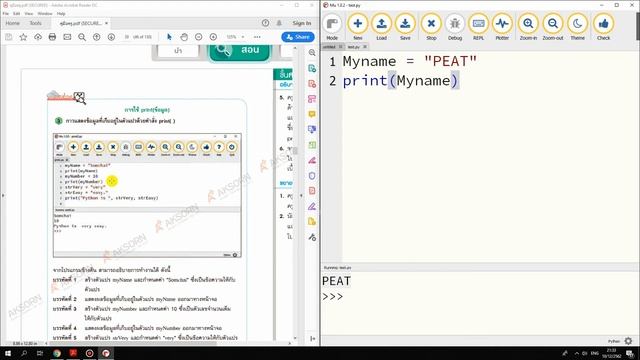This screenshot has width=640, height=360.
Task: Click Sign In in Acrobat
Action: tap(302, 23)
